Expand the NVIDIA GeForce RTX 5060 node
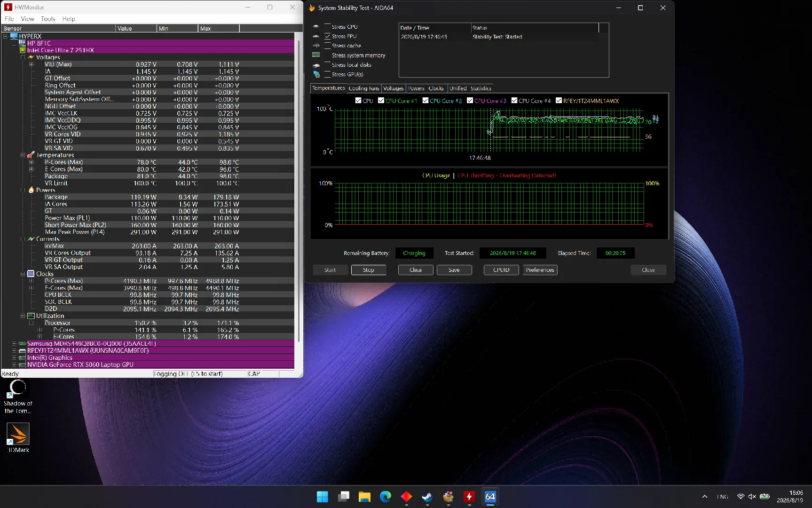 point(14,365)
